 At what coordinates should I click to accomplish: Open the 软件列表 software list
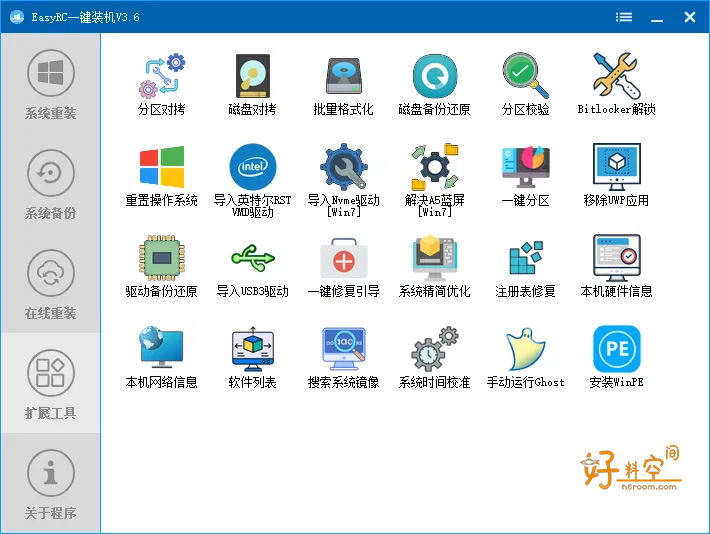click(x=252, y=358)
